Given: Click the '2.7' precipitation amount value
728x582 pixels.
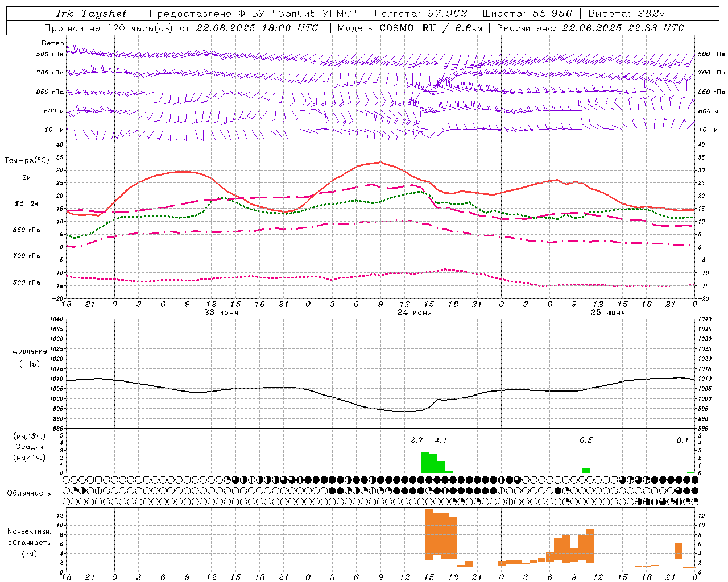Looking at the screenshot, I should click(417, 440).
